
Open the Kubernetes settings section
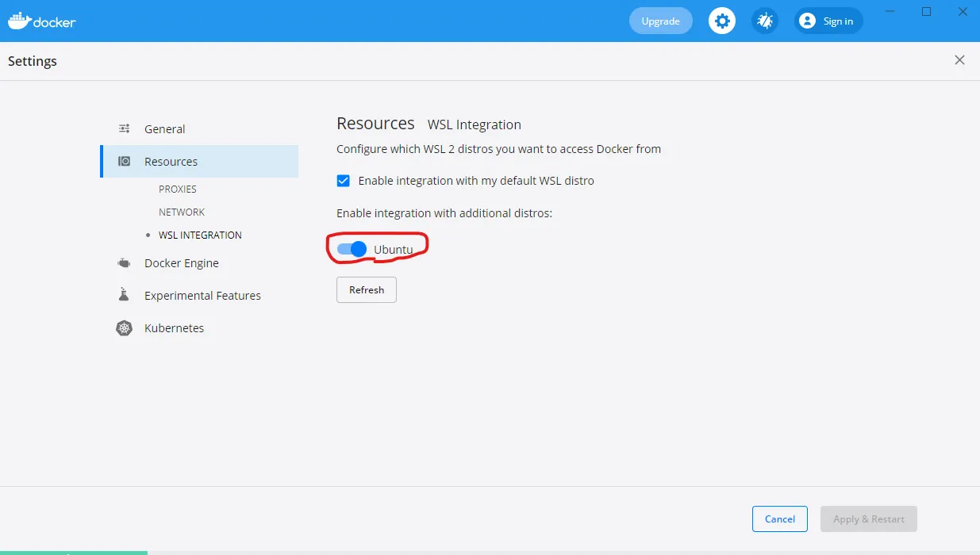[x=199, y=327]
